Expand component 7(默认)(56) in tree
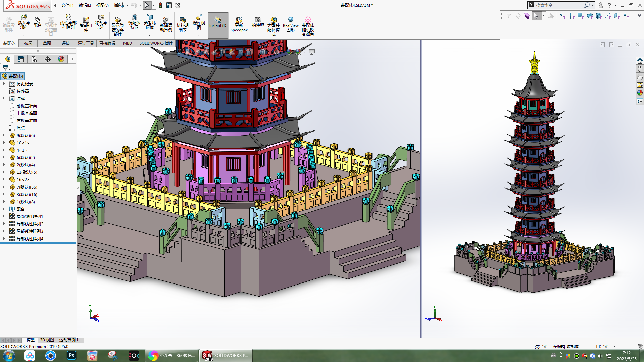 4,187
